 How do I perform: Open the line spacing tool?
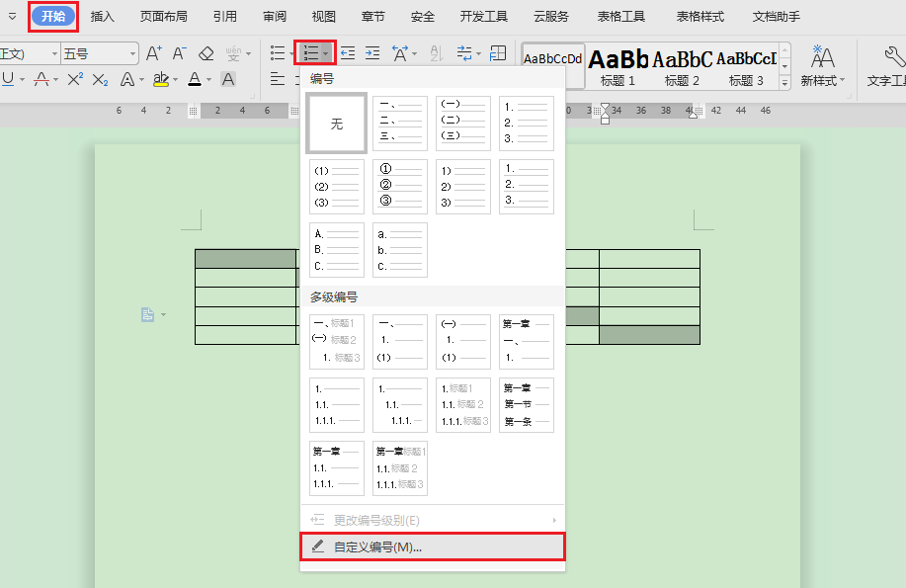tap(464, 53)
